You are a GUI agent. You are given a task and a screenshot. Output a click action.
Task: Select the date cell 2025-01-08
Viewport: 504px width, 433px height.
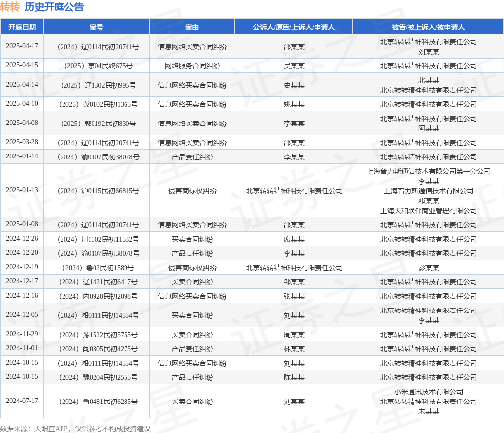click(x=22, y=224)
